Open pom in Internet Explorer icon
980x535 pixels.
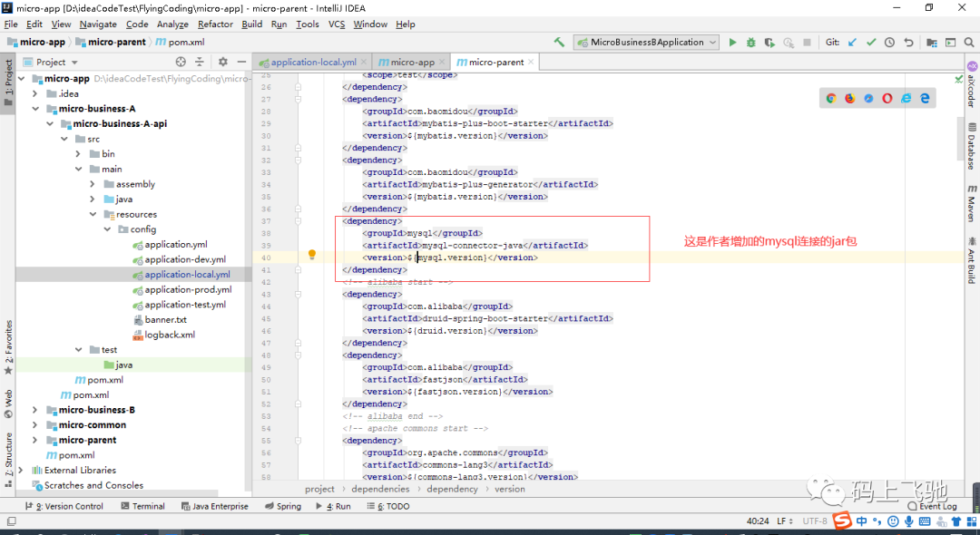click(x=906, y=98)
